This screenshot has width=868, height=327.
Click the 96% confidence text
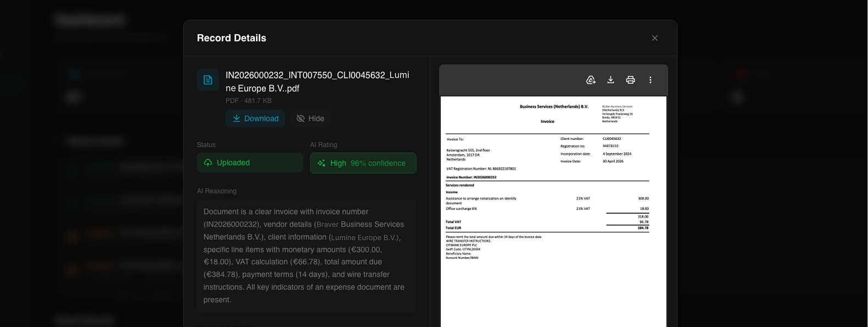[378, 163]
